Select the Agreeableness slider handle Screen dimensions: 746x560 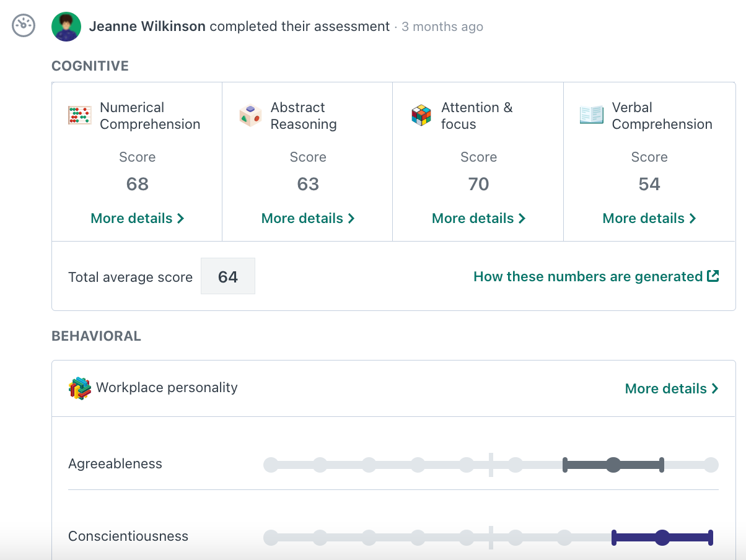click(x=613, y=464)
